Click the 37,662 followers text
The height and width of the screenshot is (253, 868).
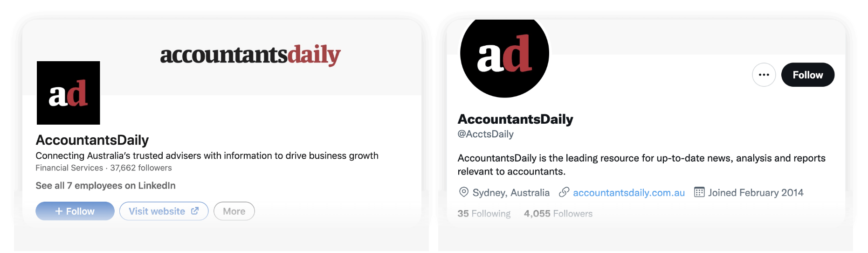point(141,168)
